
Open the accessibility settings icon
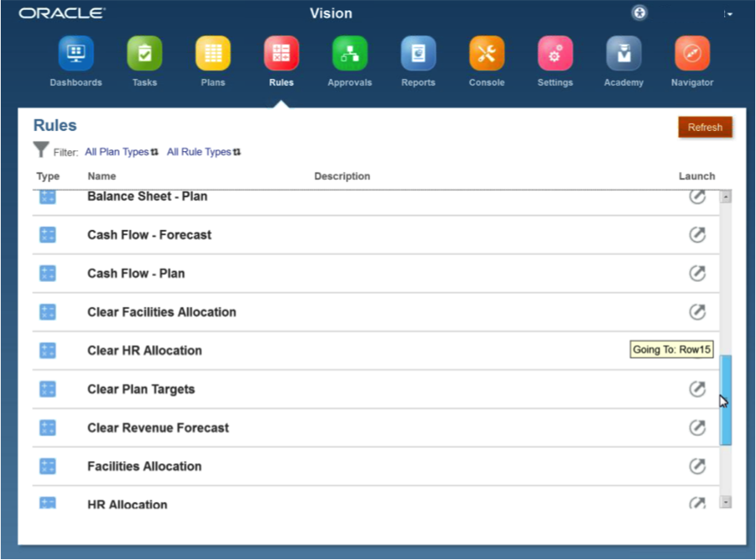coord(639,13)
